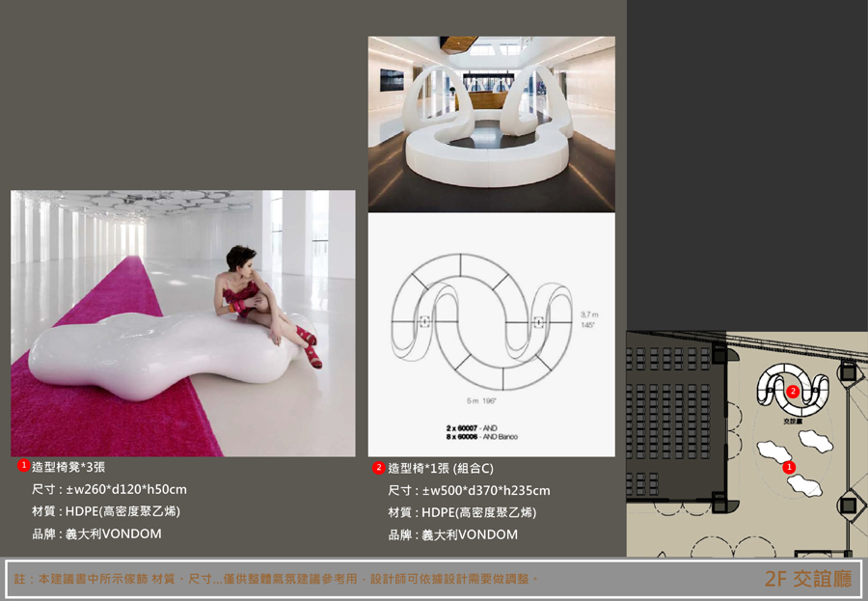The image size is (868, 601).
Task: Click red marker 2 on the floor plan
Action: [793, 392]
